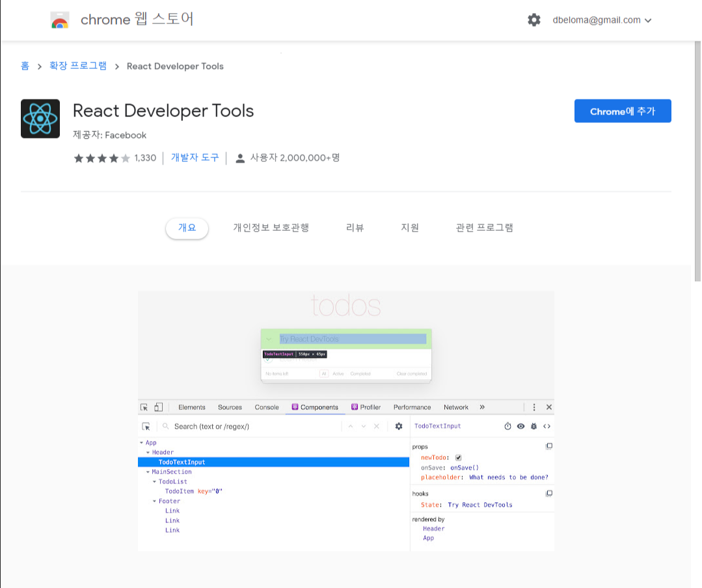Click the bug icon to log component data
The image size is (702, 588).
(x=533, y=426)
